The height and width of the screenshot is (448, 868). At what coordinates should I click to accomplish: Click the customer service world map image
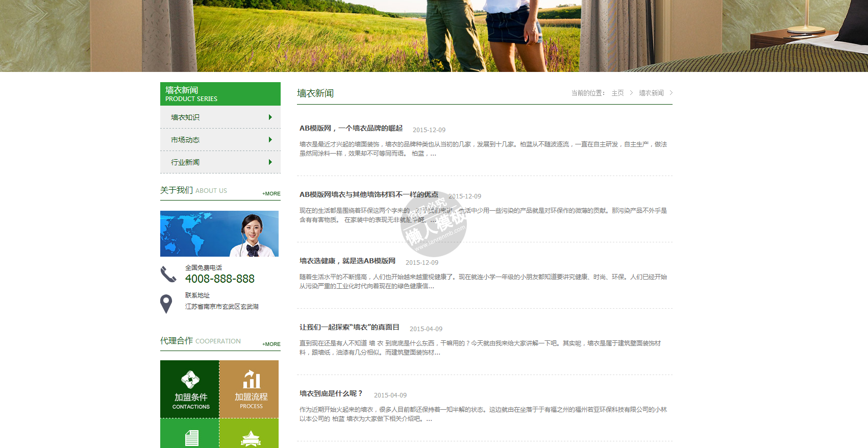219,234
